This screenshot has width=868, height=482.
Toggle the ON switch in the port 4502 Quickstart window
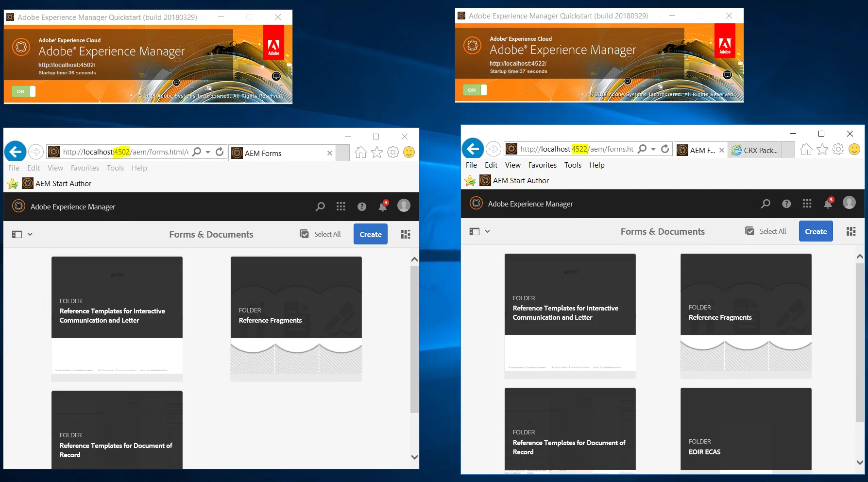coord(23,91)
